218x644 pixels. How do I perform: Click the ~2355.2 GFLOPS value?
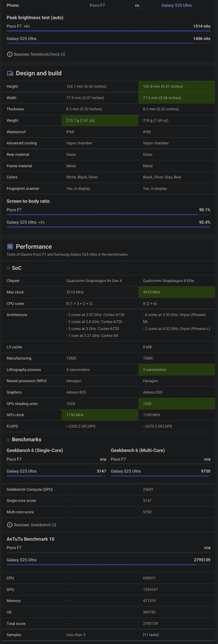[x=81, y=426]
